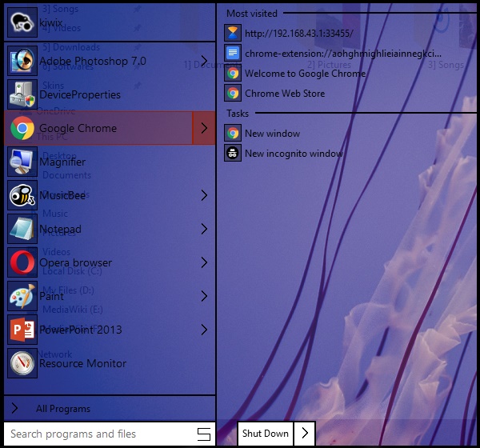Open the Paint palette icon
The height and width of the screenshot is (448, 480).
click(22, 296)
